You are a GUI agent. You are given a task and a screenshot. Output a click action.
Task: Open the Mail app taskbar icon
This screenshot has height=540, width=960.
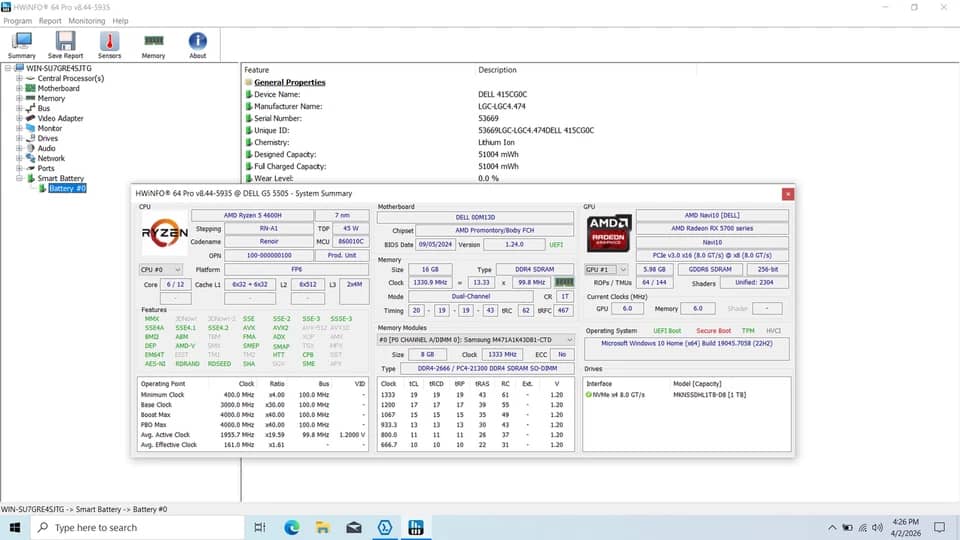(354, 527)
